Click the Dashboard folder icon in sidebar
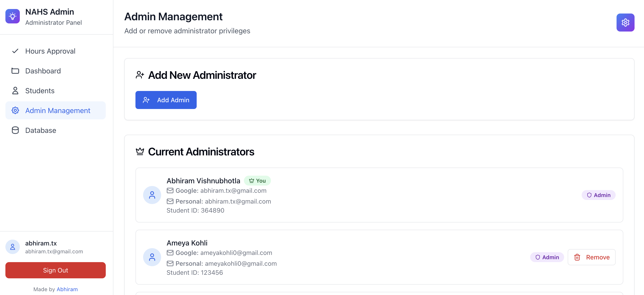The height and width of the screenshot is (295, 644). pyautogui.click(x=15, y=71)
